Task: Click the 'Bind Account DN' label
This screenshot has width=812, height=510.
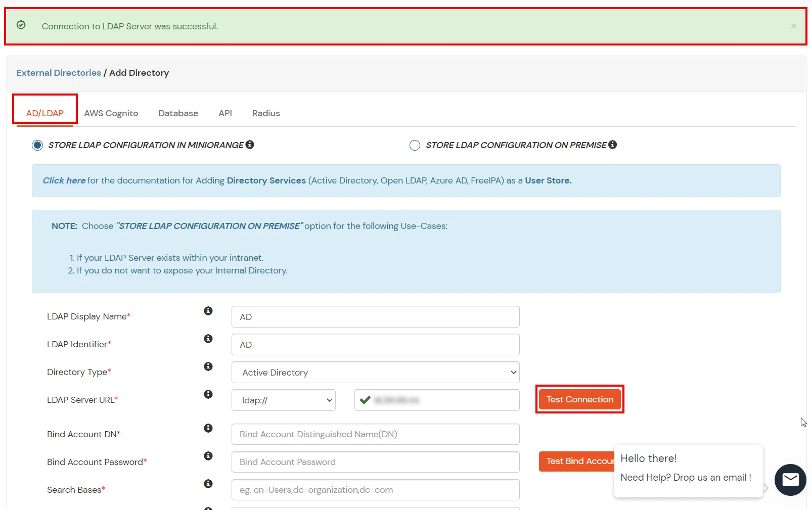Action: click(x=83, y=434)
